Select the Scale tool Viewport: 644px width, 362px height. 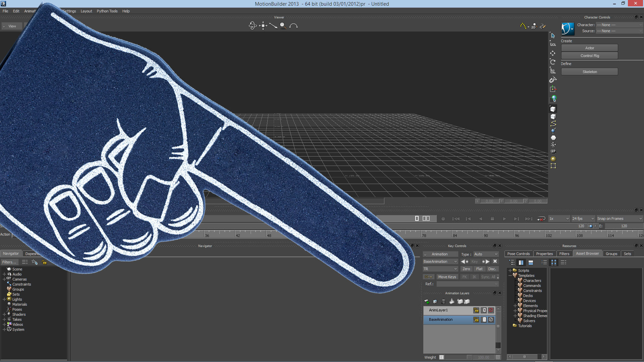(x=553, y=71)
